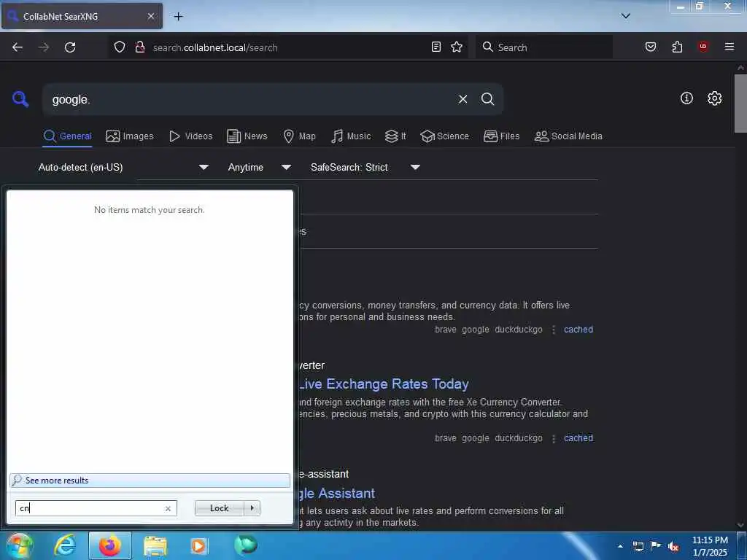
Task: Select the General category tab
Action: [67, 136]
